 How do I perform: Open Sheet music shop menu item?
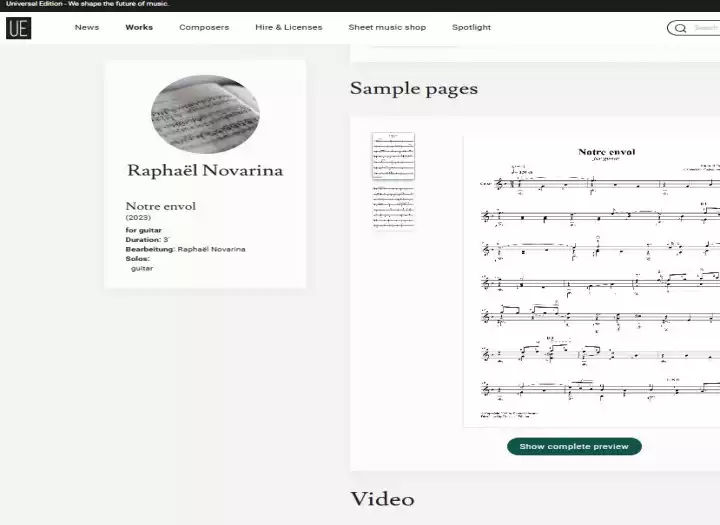[x=387, y=28]
